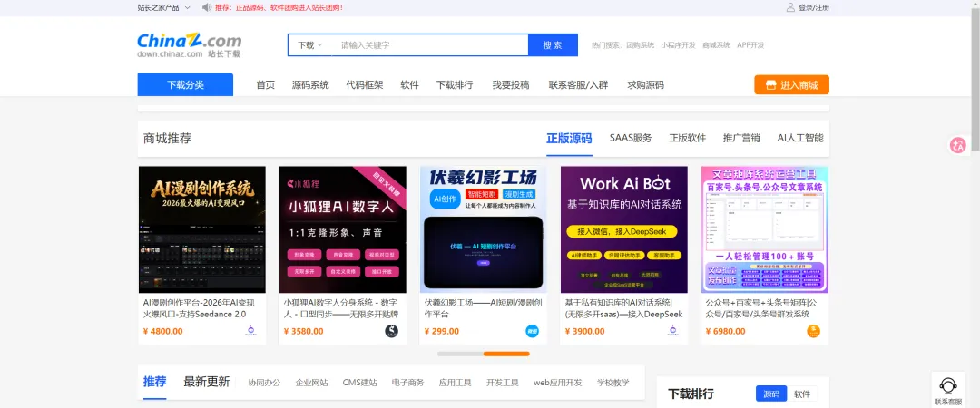Select the web应用开发 category tab

[557, 383]
